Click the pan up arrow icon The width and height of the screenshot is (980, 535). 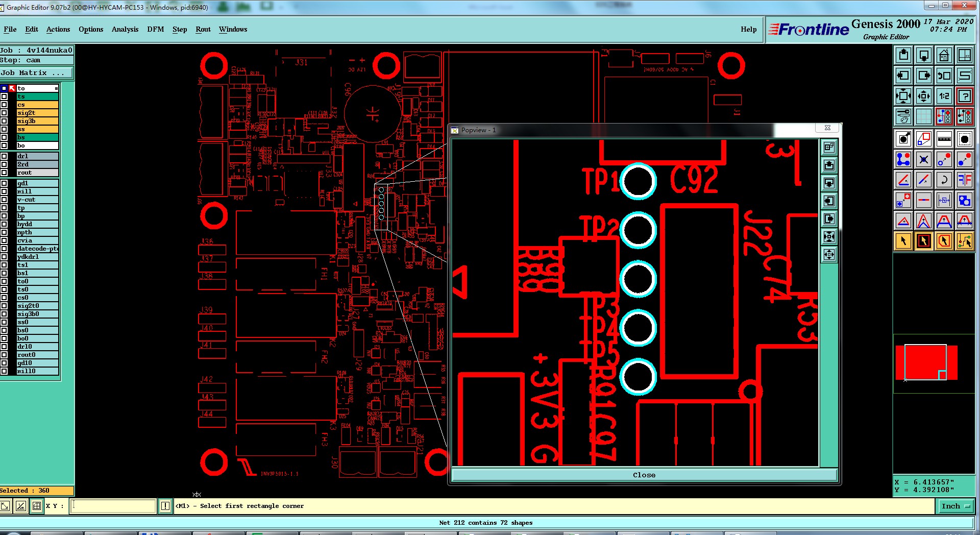[903, 55]
